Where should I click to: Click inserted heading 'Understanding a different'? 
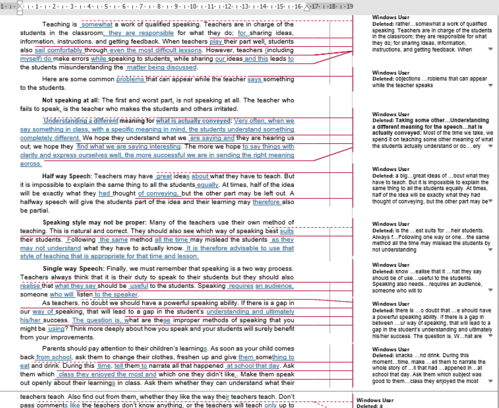point(81,121)
